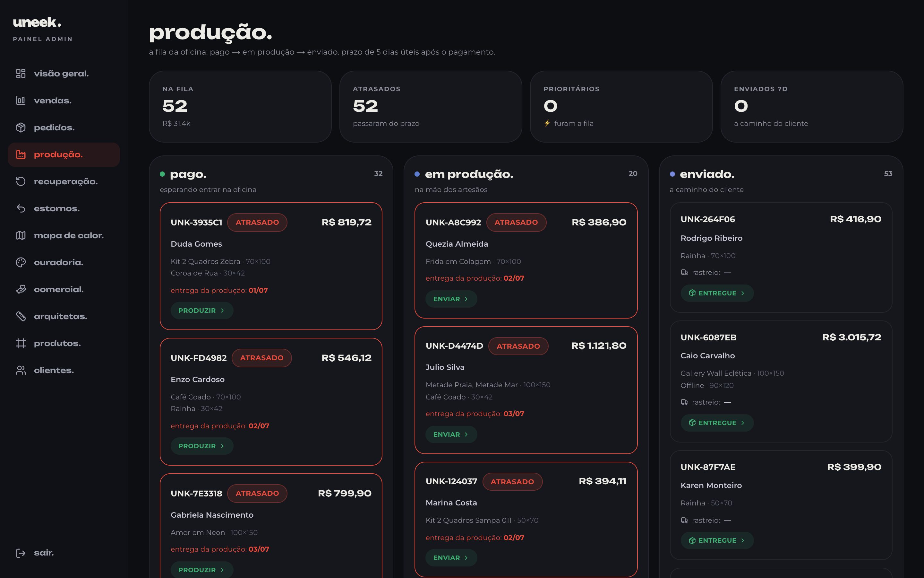This screenshot has width=924, height=578.
Task: Click price R$ 1.121,80
Action: tap(599, 346)
